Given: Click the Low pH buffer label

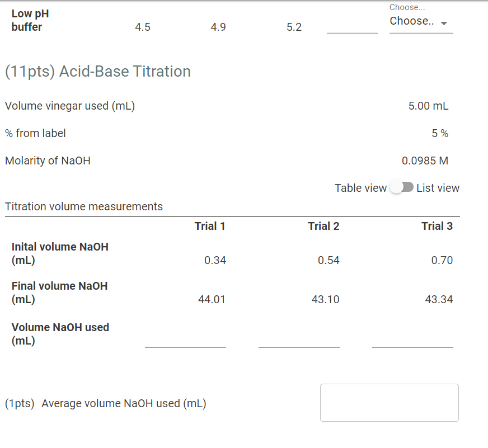Looking at the screenshot, I should (30, 20).
